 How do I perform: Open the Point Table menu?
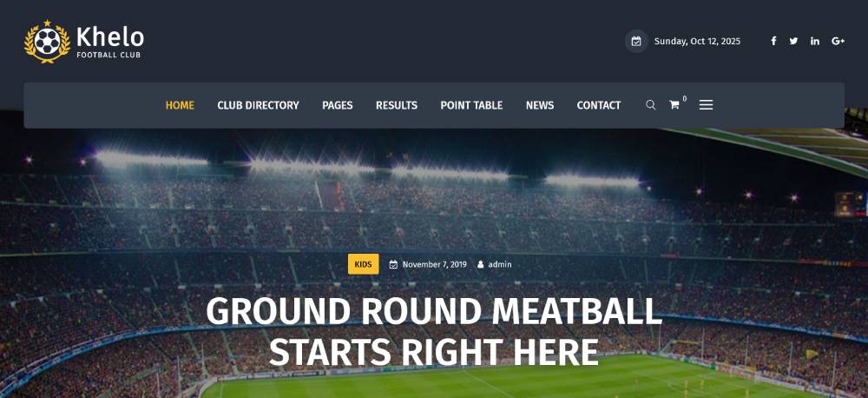tap(471, 105)
